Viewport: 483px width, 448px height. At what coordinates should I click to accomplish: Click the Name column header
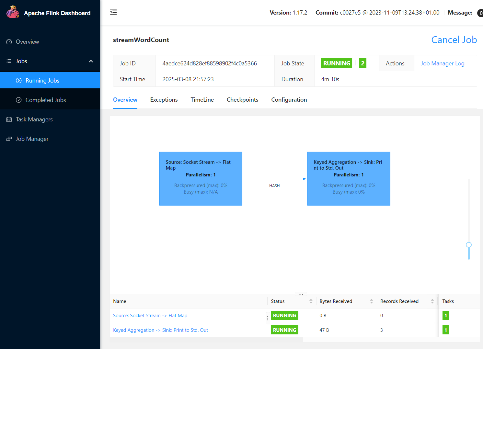pos(120,301)
